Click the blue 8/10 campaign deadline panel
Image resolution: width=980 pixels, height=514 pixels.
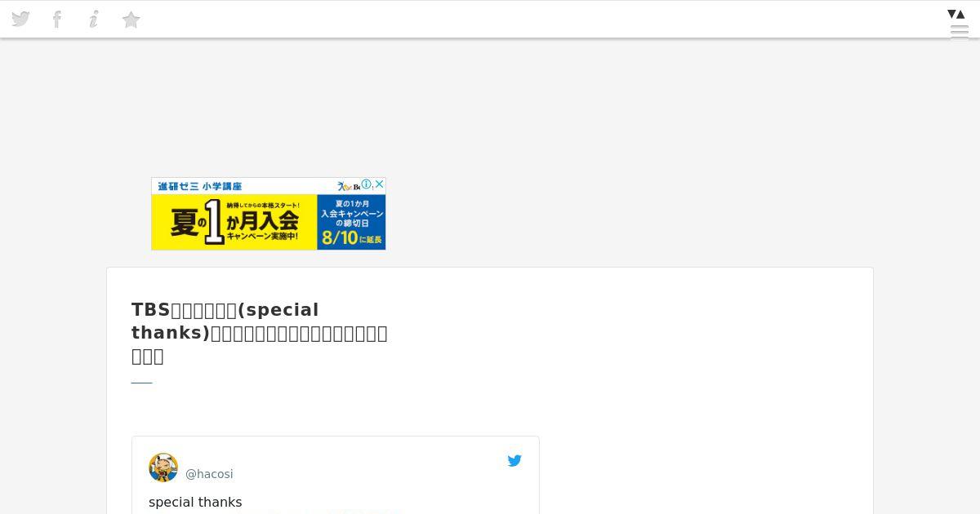click(351, 222)
